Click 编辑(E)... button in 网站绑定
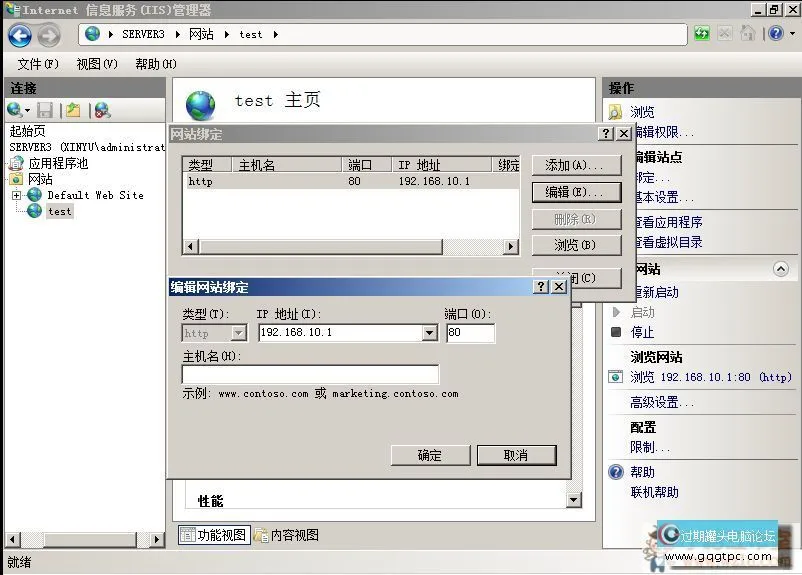This screenshot has height=575, width=802. pyautogui.click(x=576, y=192)
